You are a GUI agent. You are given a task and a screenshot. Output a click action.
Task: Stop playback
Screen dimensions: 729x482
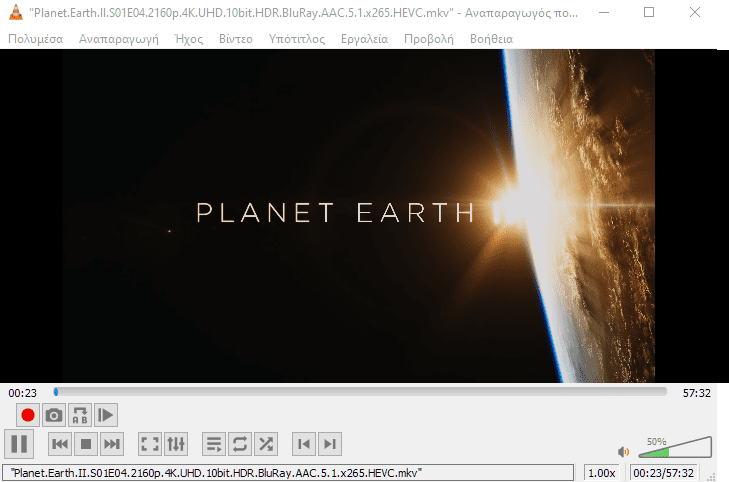(86, 444)
